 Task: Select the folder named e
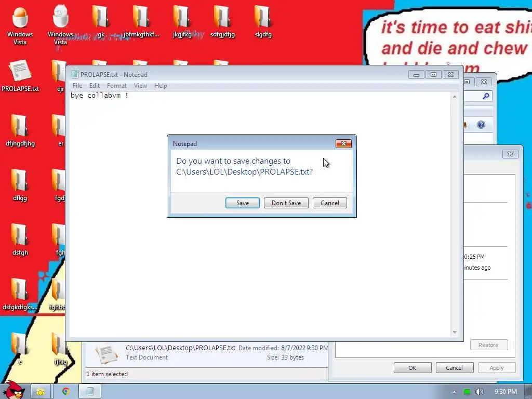(20, 349)
